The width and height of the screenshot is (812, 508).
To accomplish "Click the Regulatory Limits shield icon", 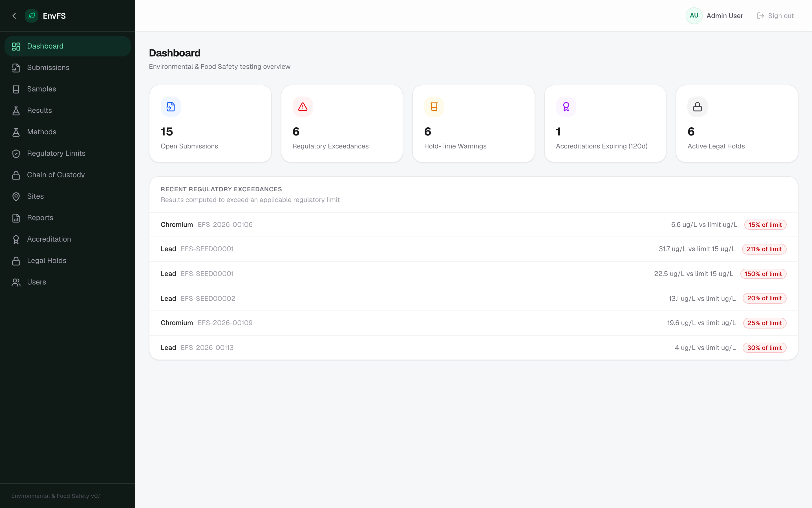I will [x=16, y=154].
